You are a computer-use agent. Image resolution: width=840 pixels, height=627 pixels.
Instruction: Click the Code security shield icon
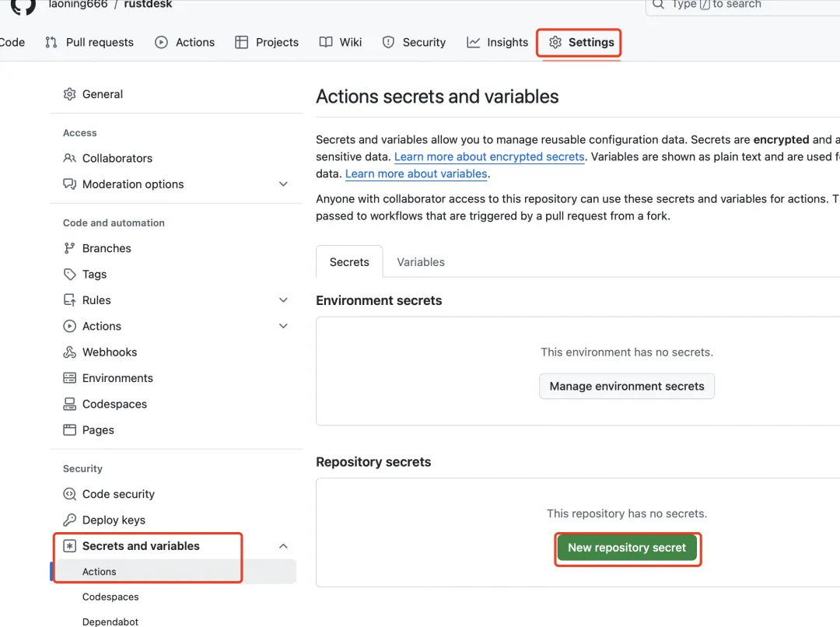coord(70,494)
